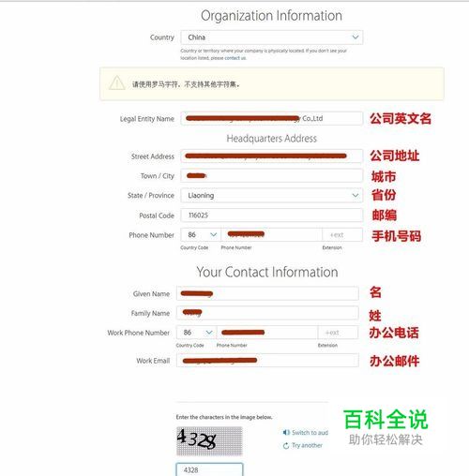Click the work phone extension field
Image resolution: width=469 pixels, height=476 pixels.
(x=338, y=333)
